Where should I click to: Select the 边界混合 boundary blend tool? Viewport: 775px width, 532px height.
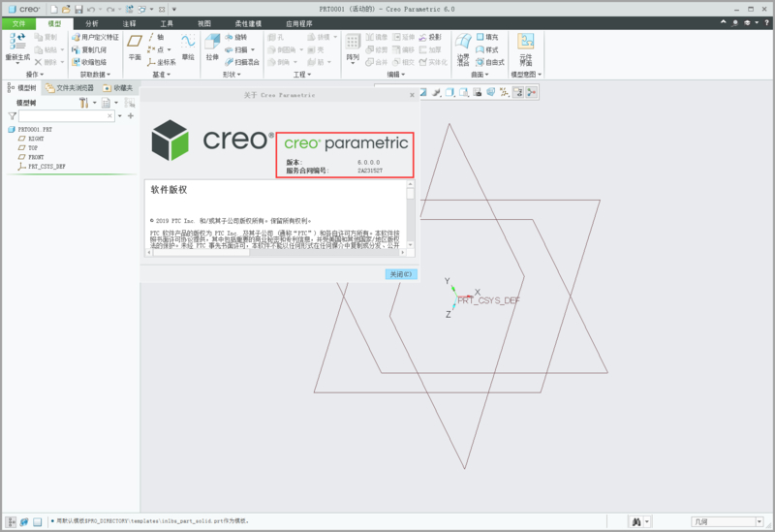(x=463, y=49)
